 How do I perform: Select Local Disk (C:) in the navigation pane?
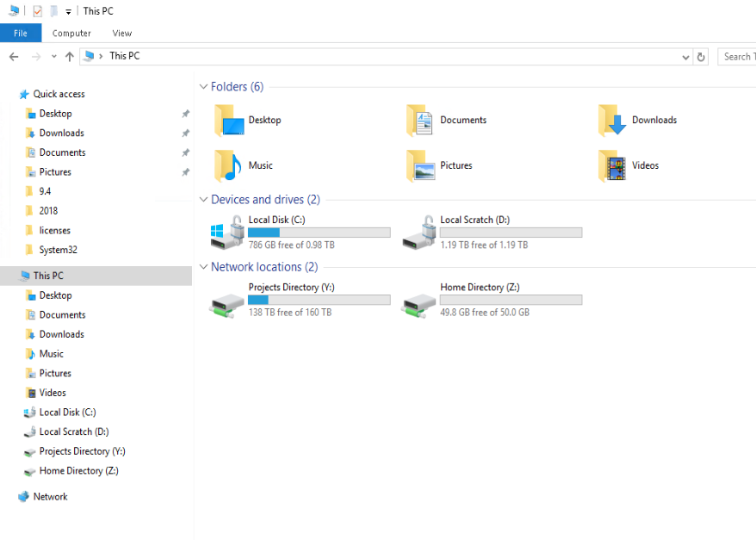click(67, 413)
